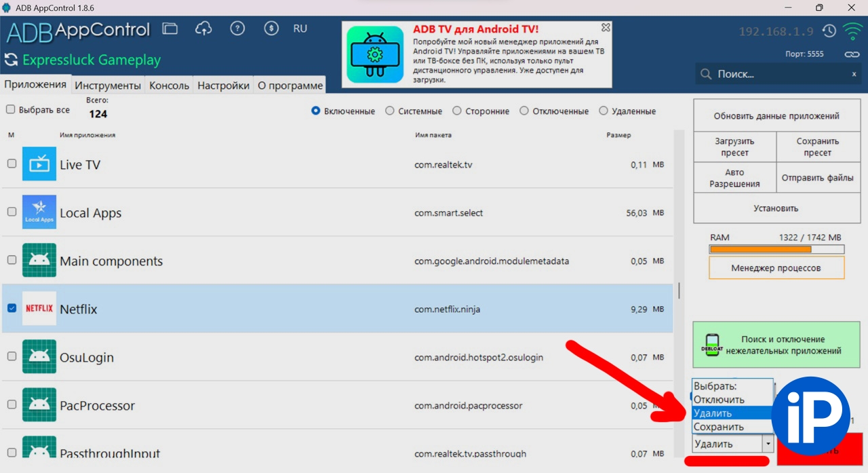Select the Удаленные radio button
868x473 pixels.
click(x=603, y=111)
